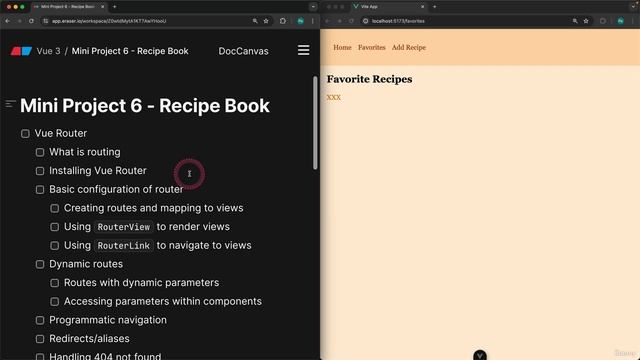Open a new tab in left browser
Image resolution: width=640 pixels, height=360 pixels.
coord(114,7)
